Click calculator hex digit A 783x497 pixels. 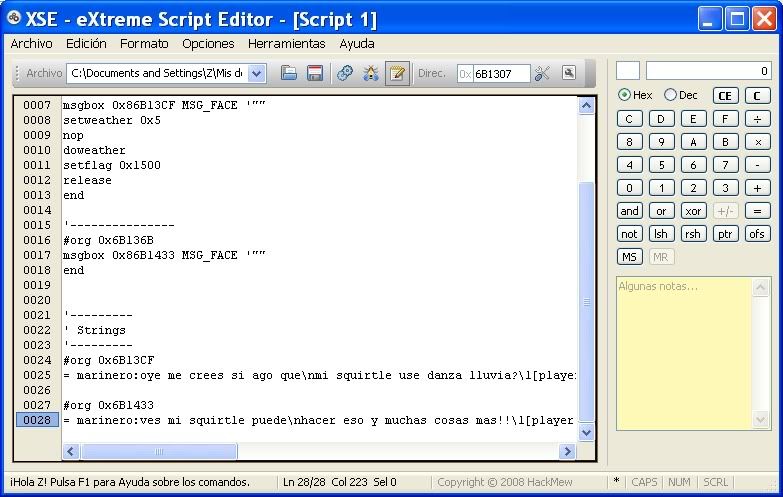(693, 142)
